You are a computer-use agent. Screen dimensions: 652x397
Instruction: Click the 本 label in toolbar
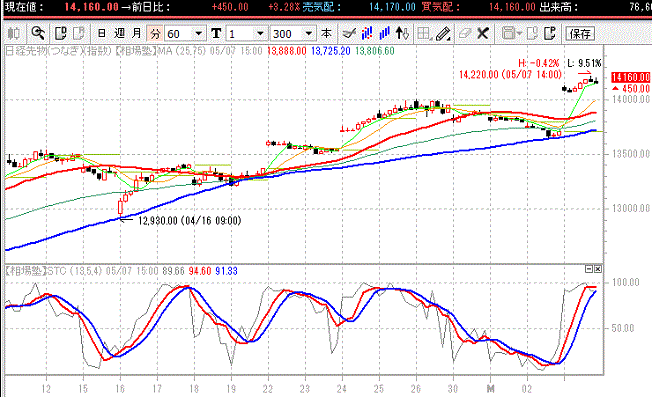point(326,33)
